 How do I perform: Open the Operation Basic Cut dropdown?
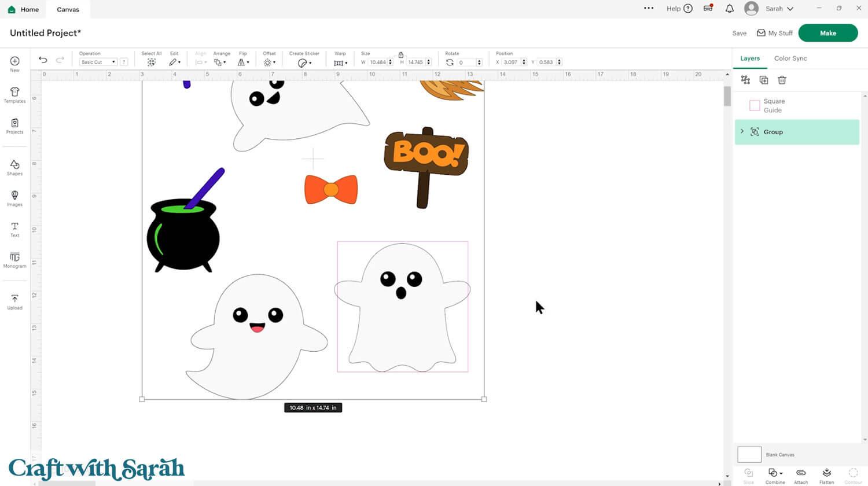click(x=98, y=62)
